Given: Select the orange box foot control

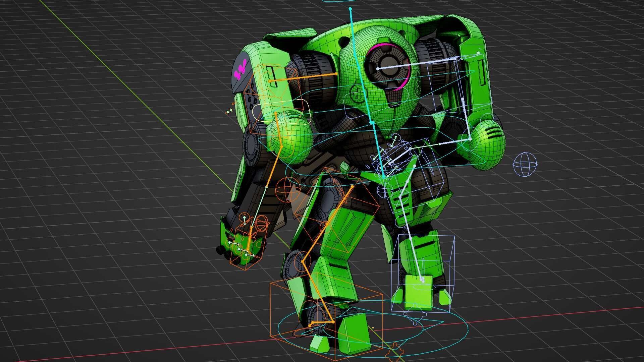Looking at the screenshot, I should tap(326, 316).
